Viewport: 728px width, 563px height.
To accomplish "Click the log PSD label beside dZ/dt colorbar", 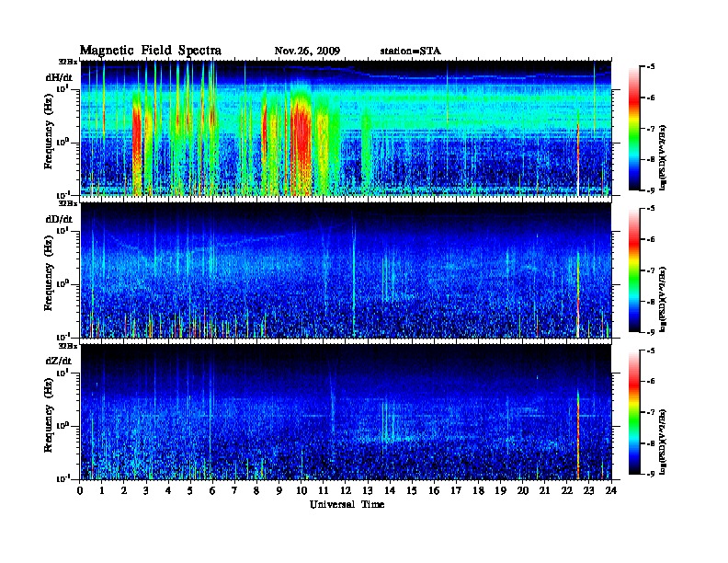I will pyautogui.click(x=663, y=441).
